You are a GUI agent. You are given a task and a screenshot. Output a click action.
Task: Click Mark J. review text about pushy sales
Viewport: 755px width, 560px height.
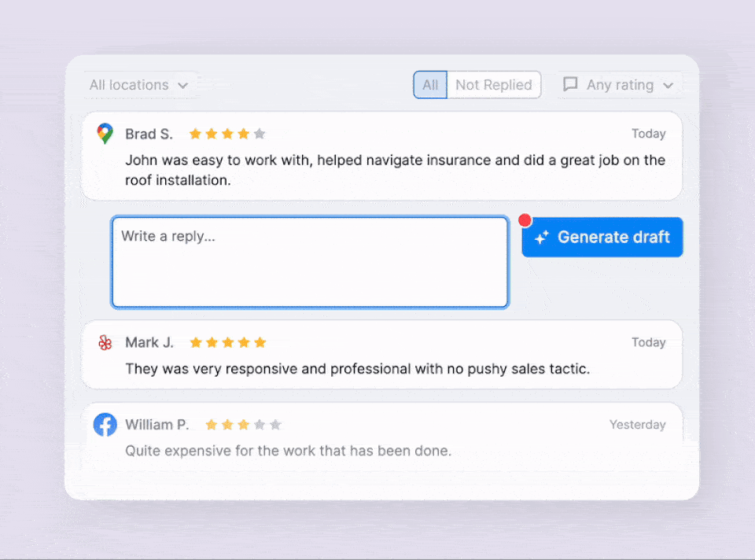[x=358, y=369]
